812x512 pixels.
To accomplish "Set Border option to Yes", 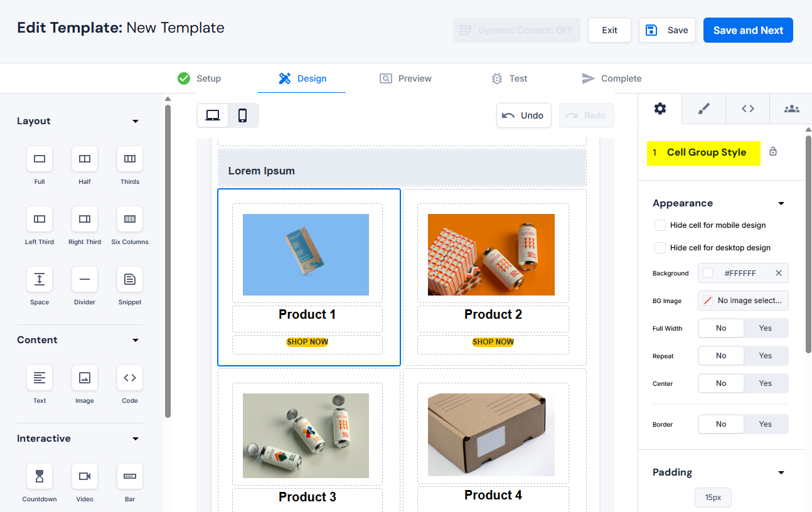I will [x=765, y=424].
